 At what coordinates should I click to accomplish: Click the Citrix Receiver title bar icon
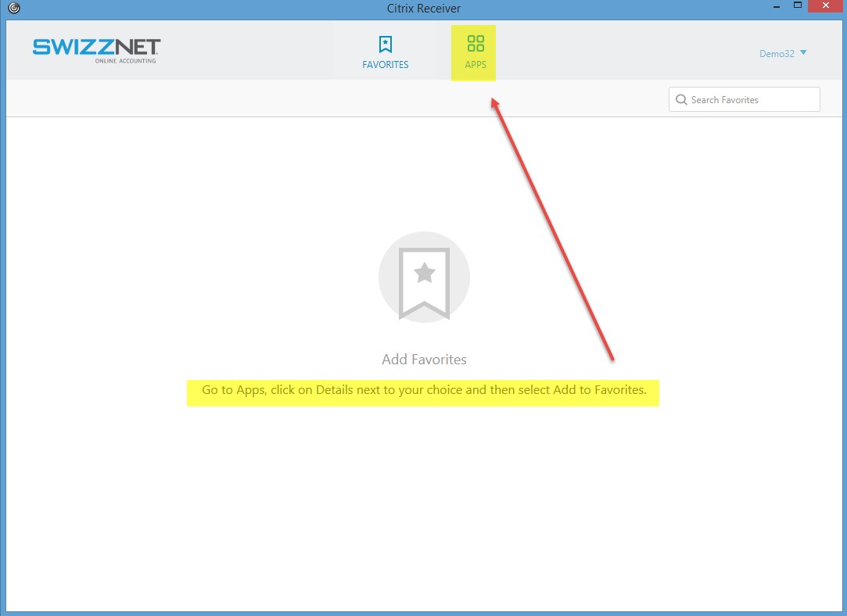coord(14,8)
